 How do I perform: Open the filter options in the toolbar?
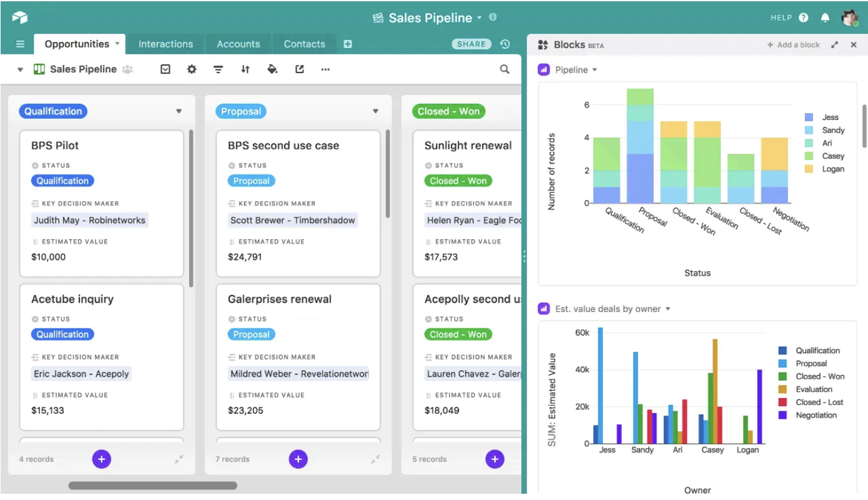click(218, 69)
